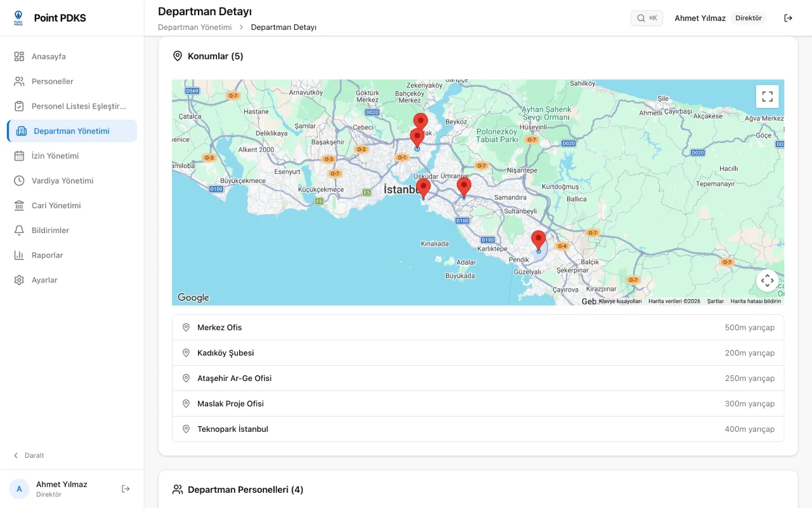812x508 pixels.
Task: Open Bildirimler bell icon
Action: (19, 230)
